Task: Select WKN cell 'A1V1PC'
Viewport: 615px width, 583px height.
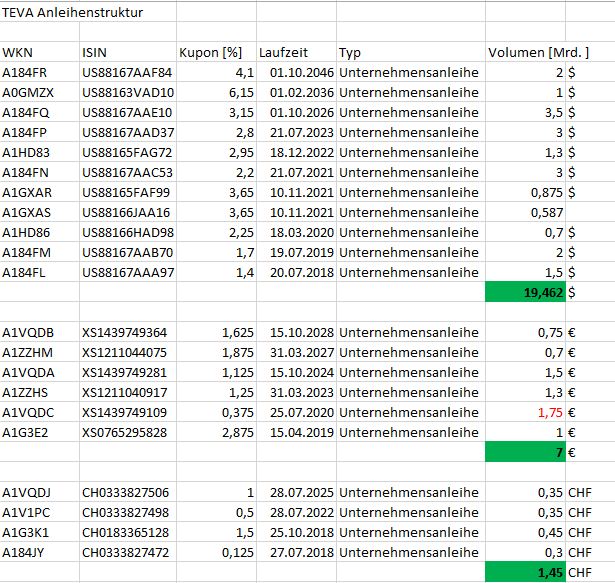Action: pyautogui.click(x=40, y=512)
